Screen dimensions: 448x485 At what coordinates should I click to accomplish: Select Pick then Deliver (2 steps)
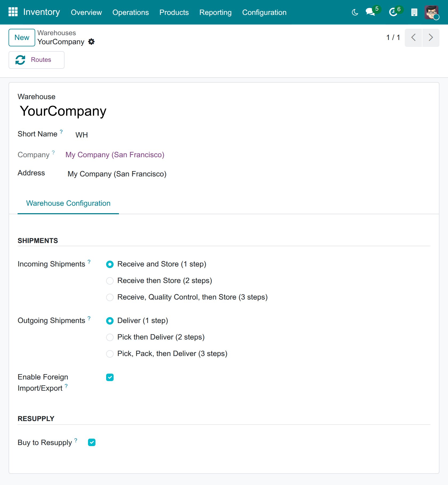[110, 337]
